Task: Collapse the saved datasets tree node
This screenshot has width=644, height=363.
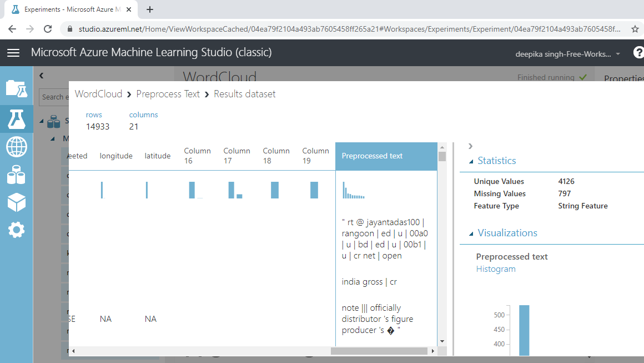Action: 42,121
